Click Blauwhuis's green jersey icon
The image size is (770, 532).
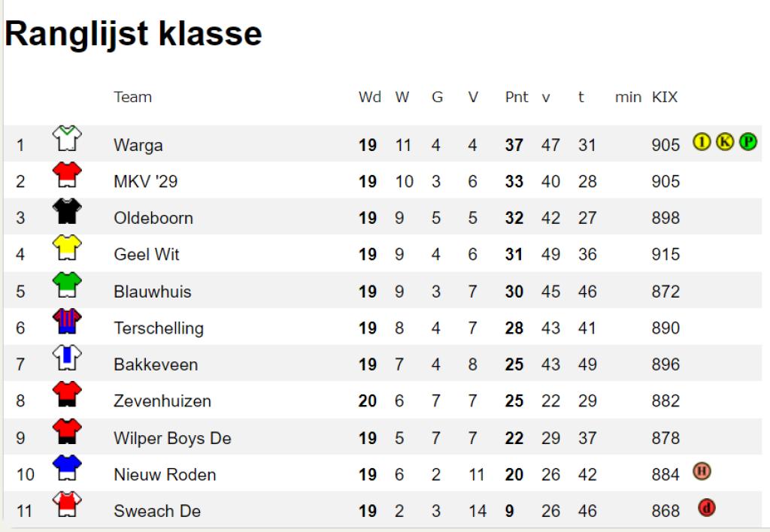point(67,285)
